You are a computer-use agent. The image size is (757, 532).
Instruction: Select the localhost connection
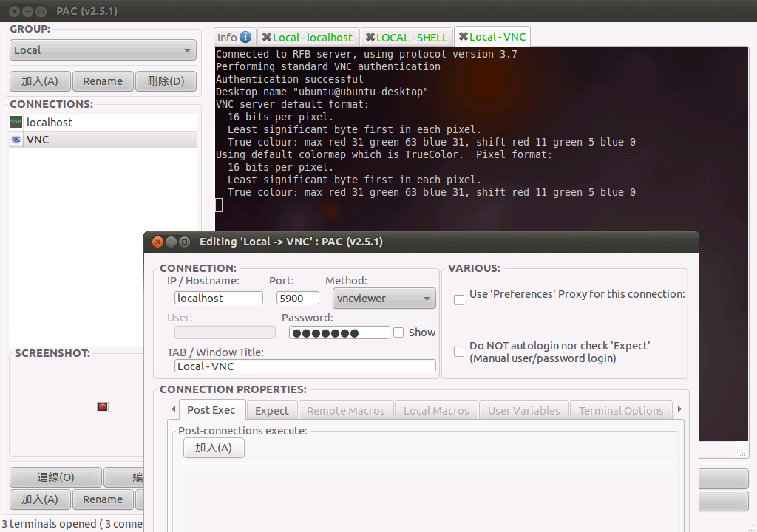[x=103, y=123]
